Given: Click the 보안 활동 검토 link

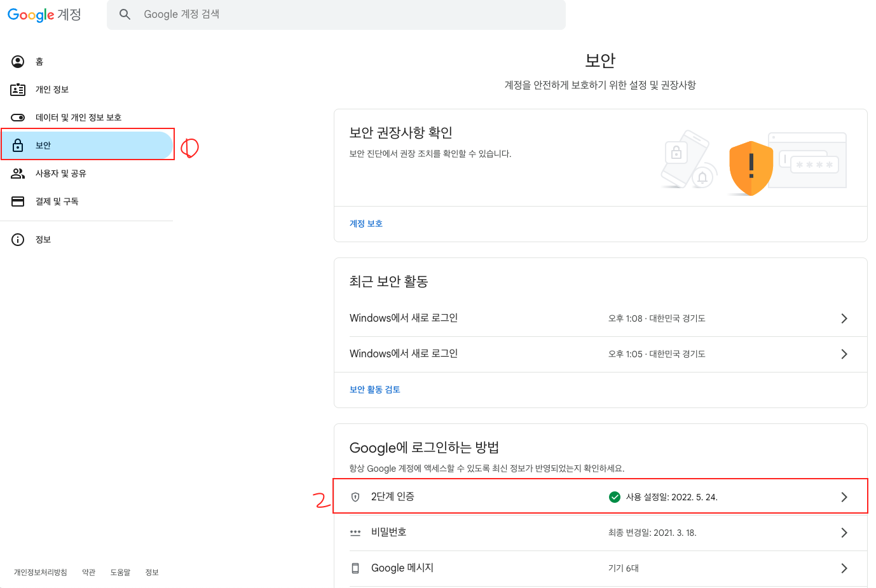Looking at the screenshot, I should click(375, 390).
